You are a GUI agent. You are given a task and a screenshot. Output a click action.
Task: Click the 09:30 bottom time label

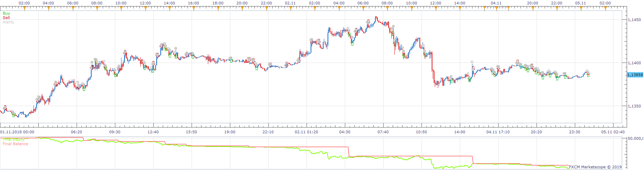(115, 132)
